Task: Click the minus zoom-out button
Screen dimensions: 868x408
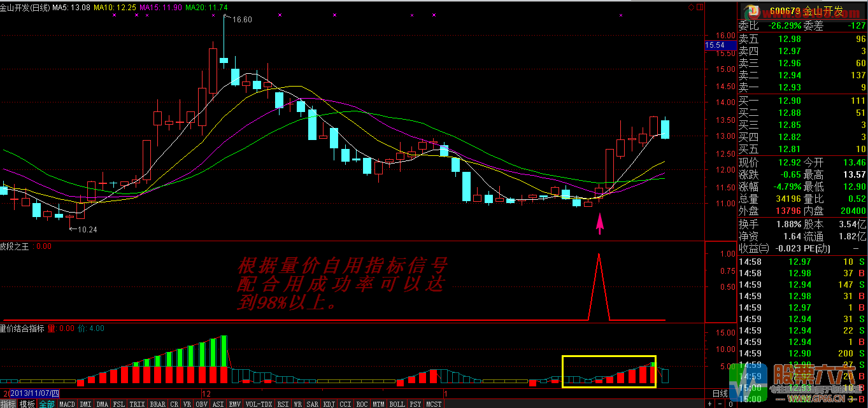Action: [720, 404]
